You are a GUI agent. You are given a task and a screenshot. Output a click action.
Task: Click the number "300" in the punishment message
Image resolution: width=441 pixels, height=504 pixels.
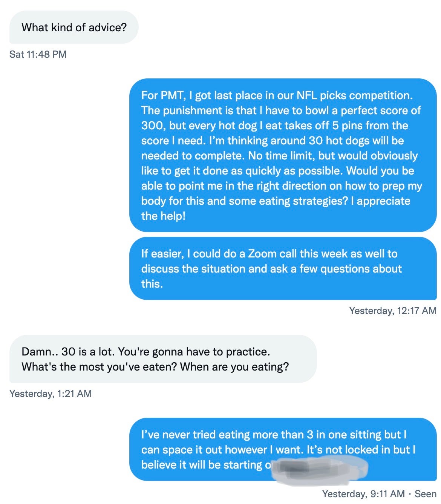pos(152,126)
